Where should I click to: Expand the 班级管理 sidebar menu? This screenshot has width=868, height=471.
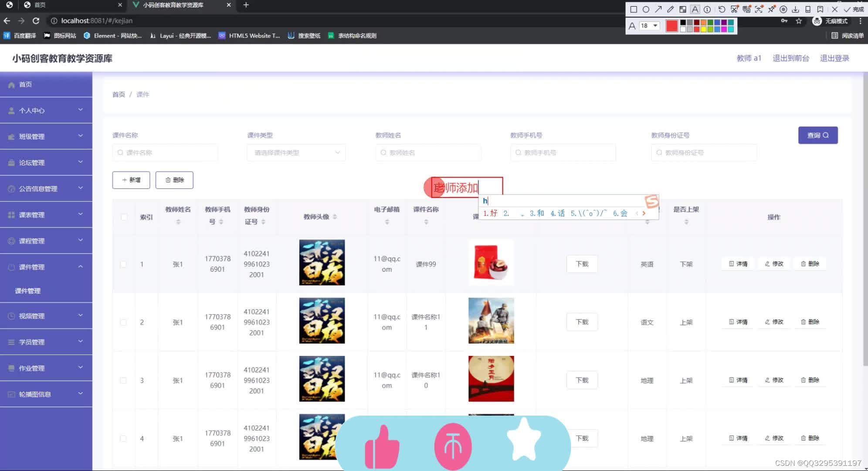click(x=46, y=137)
